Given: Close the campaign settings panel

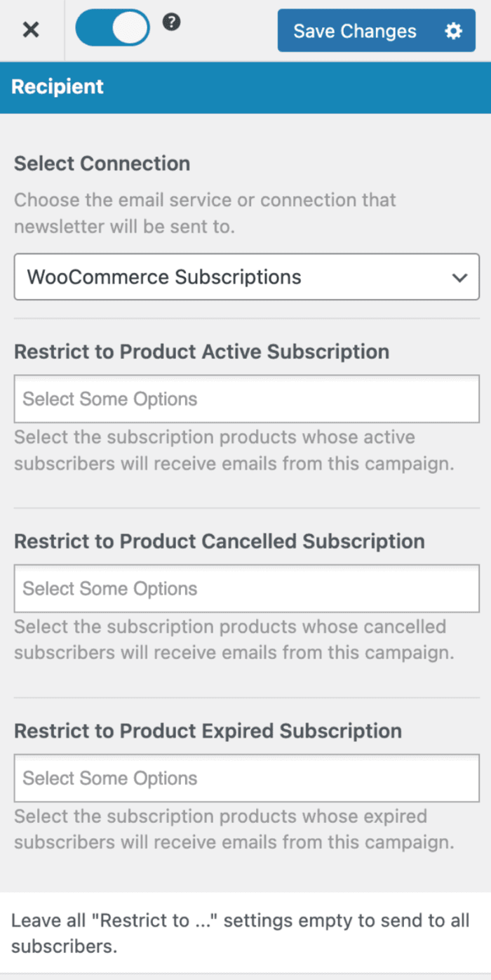Looking at the screenshot, I should [31, 30].
